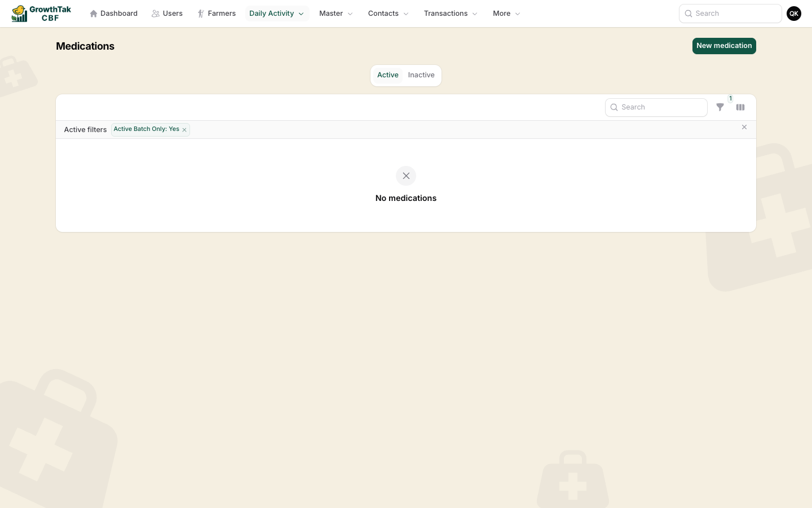This screenshot has height=508, width=812.
Task: Open the QK user avatar menu
Action: (x=794, y=14)
